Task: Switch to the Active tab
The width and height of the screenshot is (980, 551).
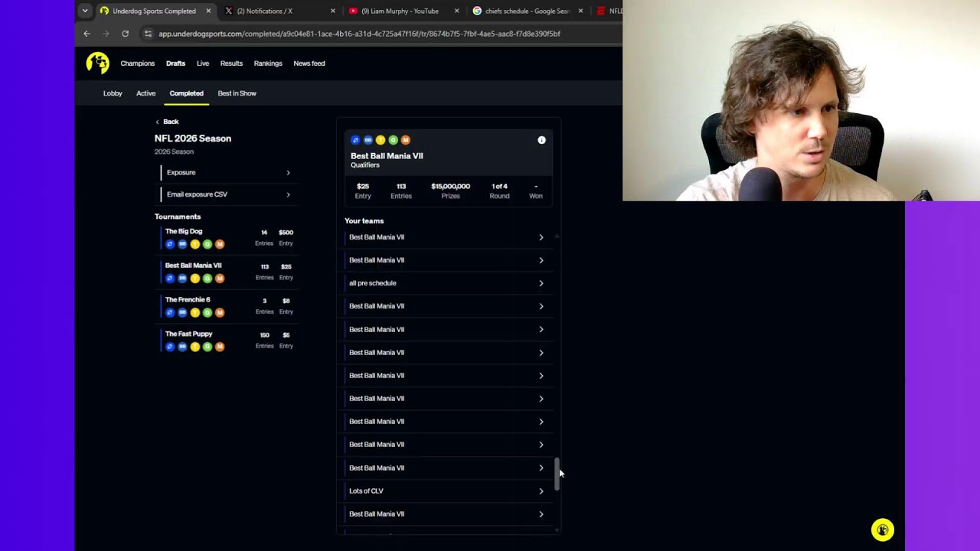Action: point(145,93)
